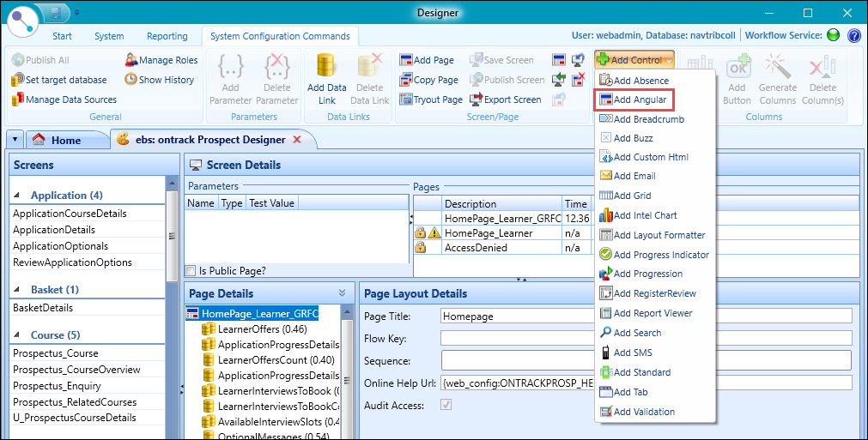
Task: Open the tab list dropdown arrow
Action: (x=15, y=140)
